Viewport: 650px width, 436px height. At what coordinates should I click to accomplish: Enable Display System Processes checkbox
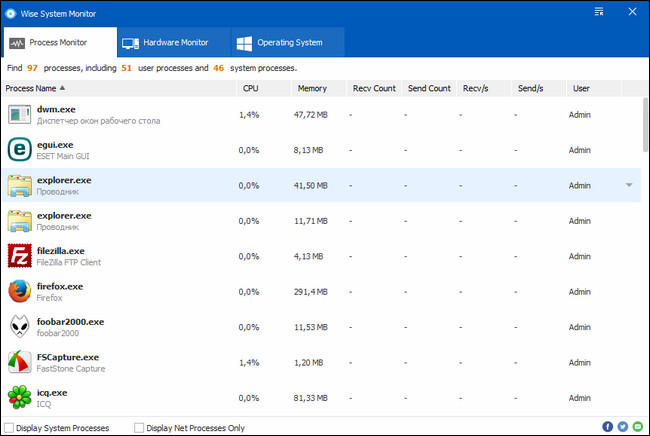click(10, 427)
